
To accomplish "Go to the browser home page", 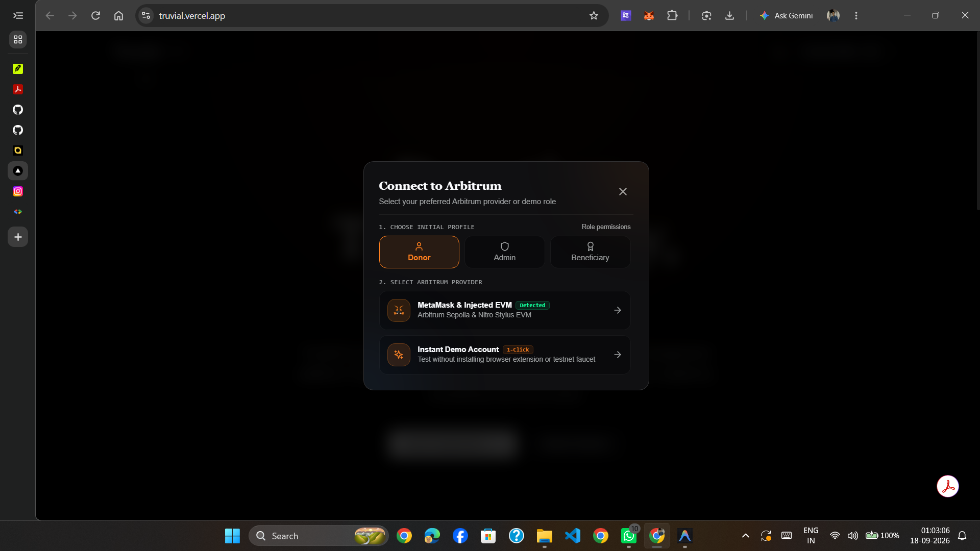I will pos(118,16).
